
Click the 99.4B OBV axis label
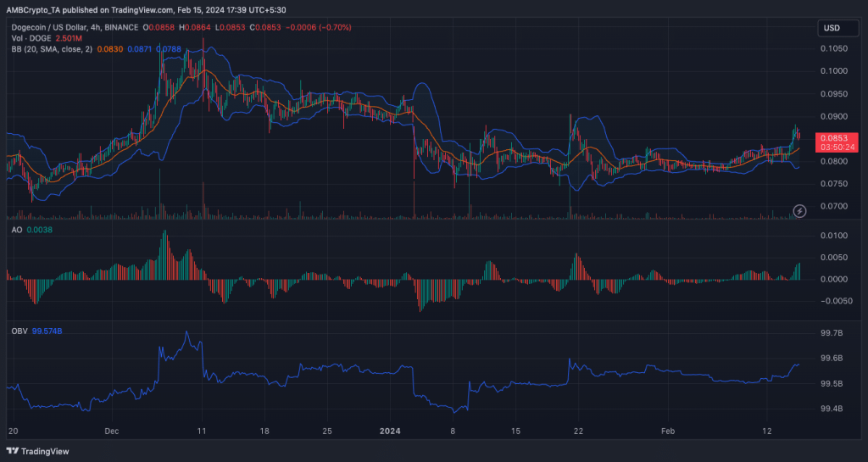(832, 409)
